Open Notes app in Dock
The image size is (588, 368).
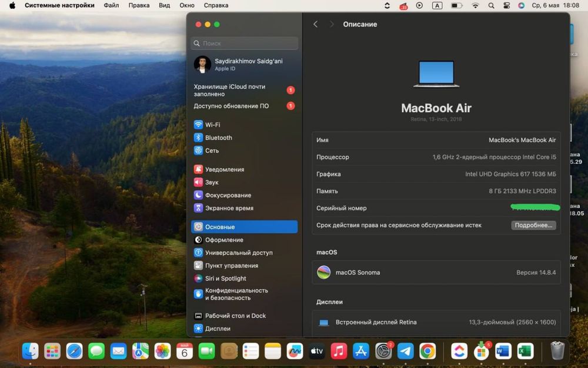273,352
